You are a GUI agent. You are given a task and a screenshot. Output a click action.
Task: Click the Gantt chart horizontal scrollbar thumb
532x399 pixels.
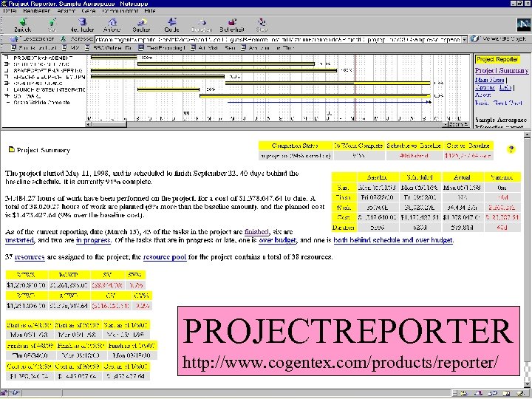coord(109,125)
